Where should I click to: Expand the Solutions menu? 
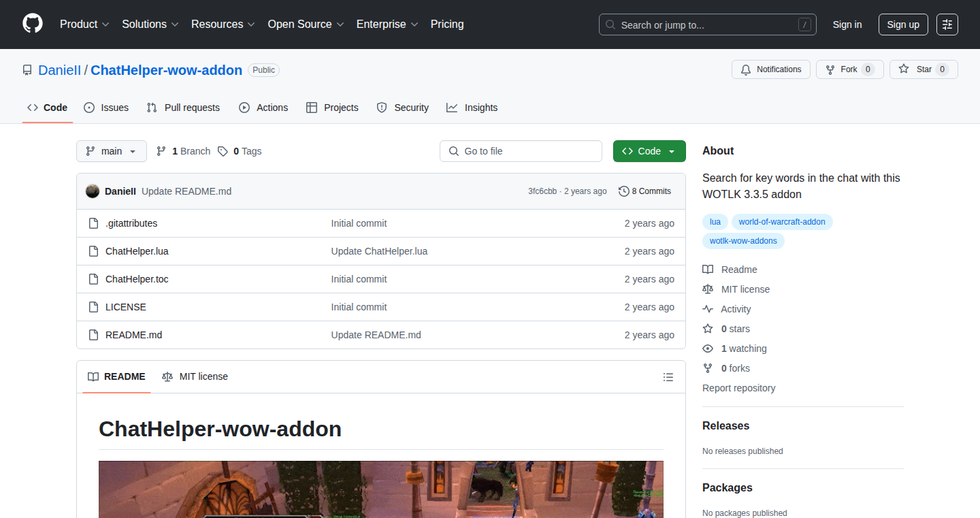(x=150, y=25)
